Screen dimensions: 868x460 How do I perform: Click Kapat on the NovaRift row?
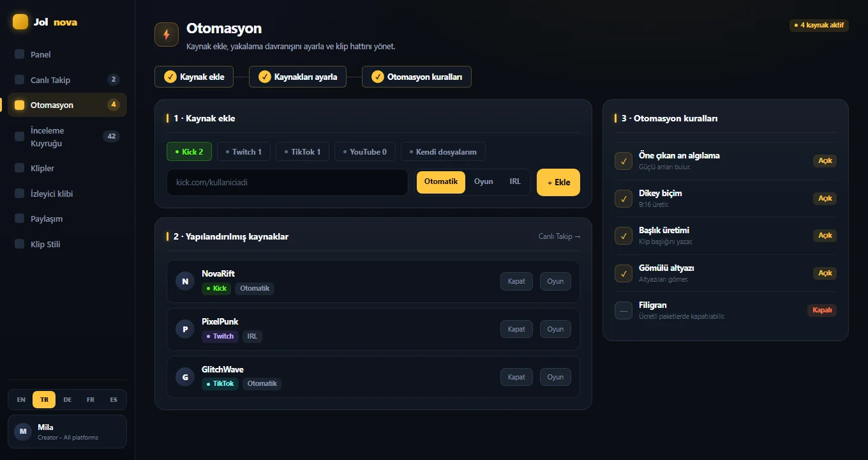pyautogui.click(x=516, y=281)
